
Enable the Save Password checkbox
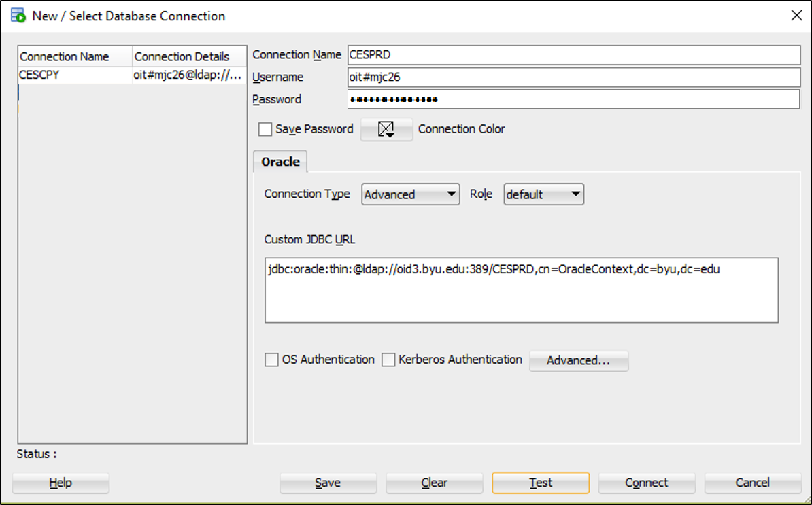tap(265, 129)
